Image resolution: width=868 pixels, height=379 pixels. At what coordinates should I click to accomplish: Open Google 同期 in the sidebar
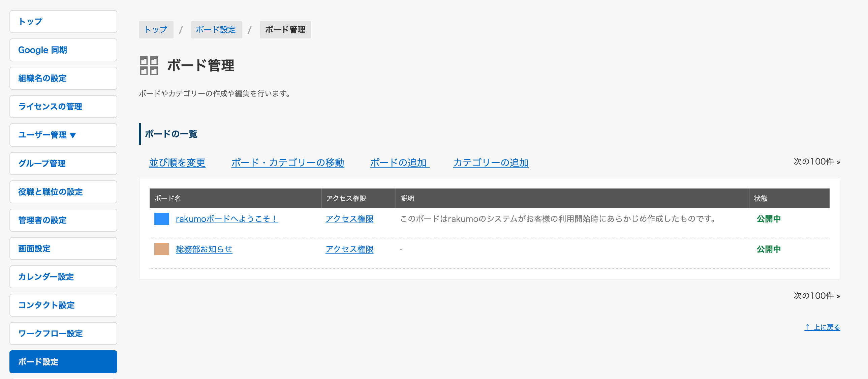[x=63, y=50]
